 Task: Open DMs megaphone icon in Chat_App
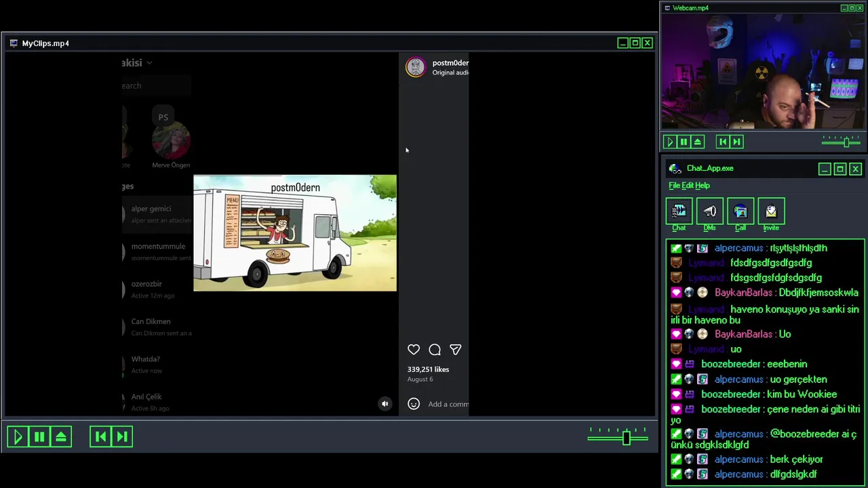click(x=710, y=211)
